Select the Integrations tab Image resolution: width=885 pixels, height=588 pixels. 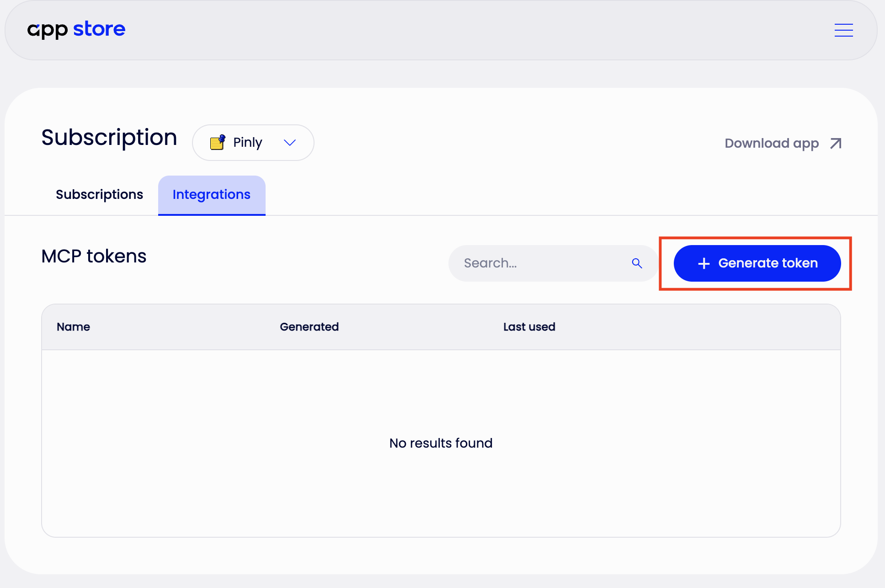(212, 195)
